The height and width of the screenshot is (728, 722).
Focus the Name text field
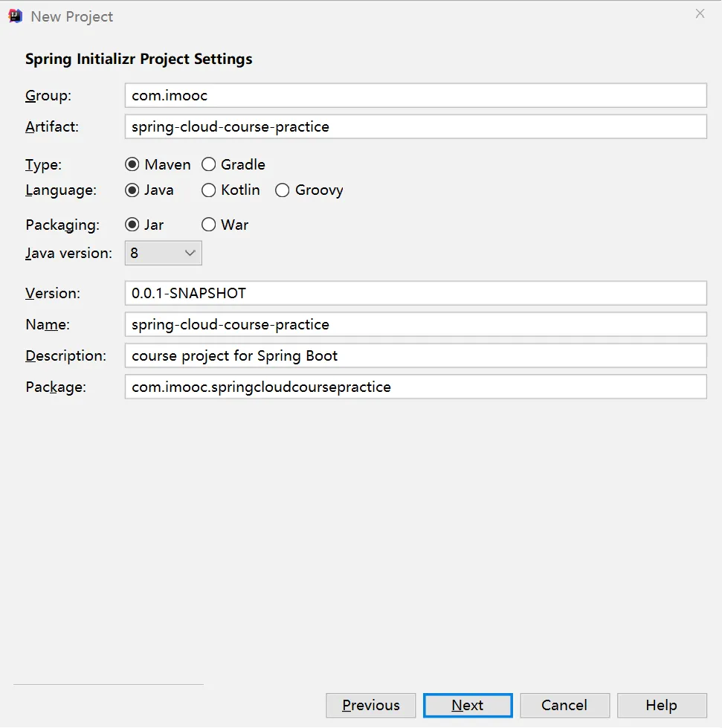[x=415, y=324]
